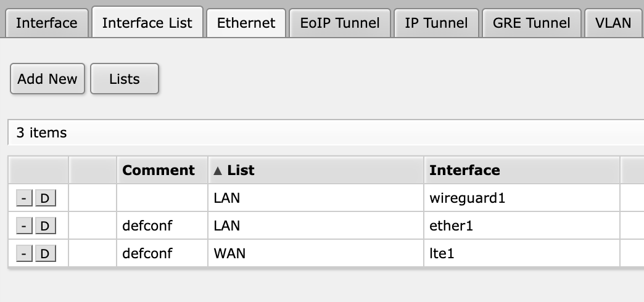Screen dimensions: 644x302
Task: Click the Comment column header
Action: coord(159,170)
